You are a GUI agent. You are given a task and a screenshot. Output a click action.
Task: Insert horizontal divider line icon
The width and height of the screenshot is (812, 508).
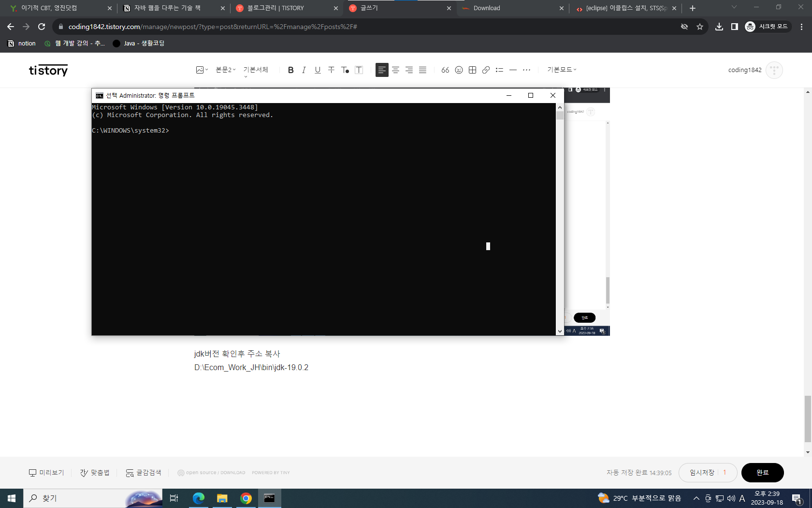(513, 70)
